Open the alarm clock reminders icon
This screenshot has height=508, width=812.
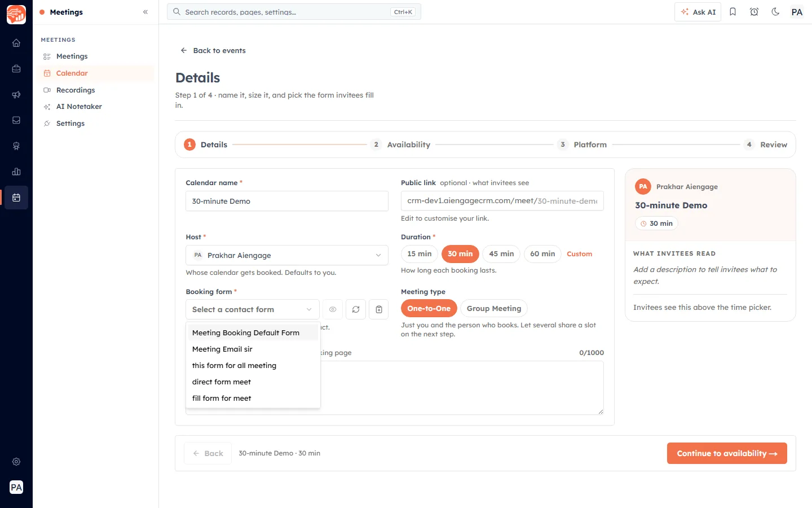pos(754,12)
